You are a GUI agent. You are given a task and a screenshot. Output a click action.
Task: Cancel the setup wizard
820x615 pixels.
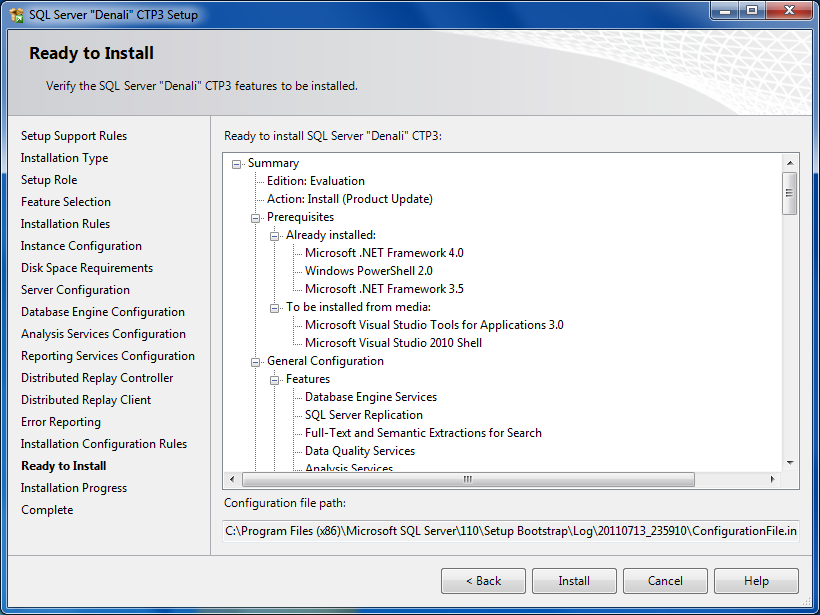[x=665, y=581]
